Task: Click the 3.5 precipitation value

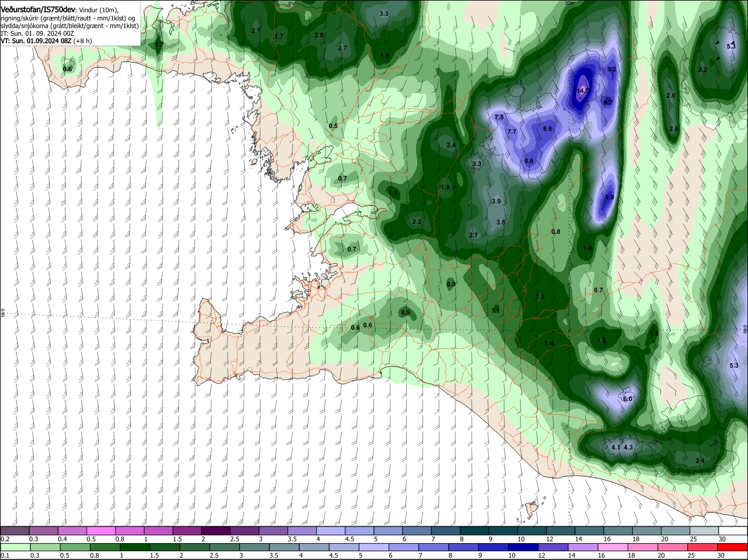Action: click(x=501, y=222)
